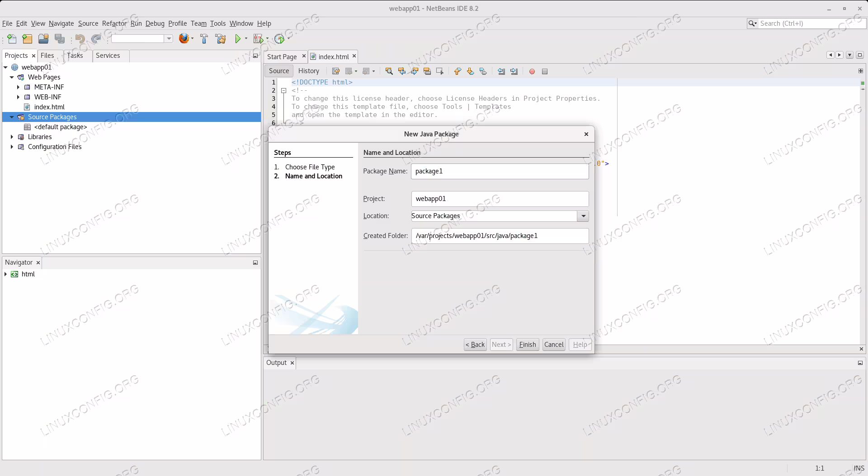Click the Save All toolbar icon
The width and height of the screenshot is (868, 476).
[x=60, y=39]
